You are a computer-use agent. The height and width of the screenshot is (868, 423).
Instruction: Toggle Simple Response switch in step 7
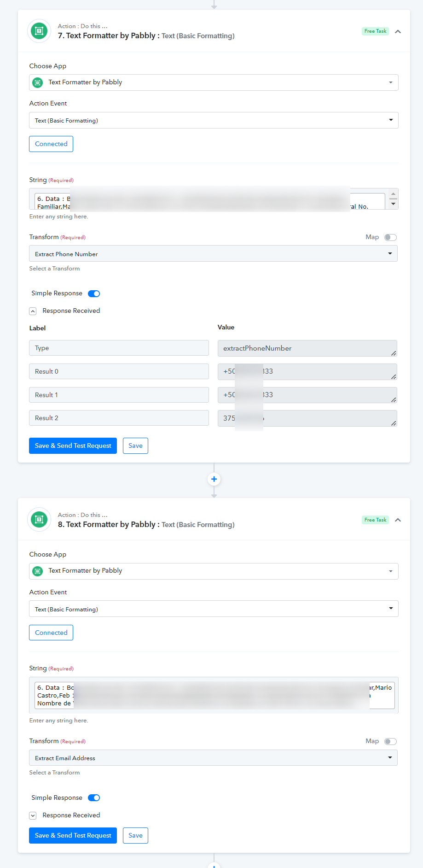tap(94, 293)
